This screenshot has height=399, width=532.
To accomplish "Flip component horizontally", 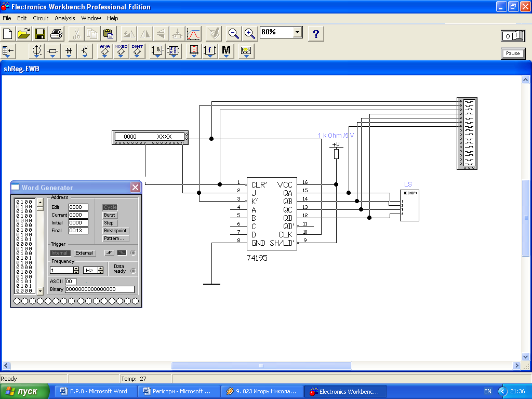I will click(x=145, y=34).
